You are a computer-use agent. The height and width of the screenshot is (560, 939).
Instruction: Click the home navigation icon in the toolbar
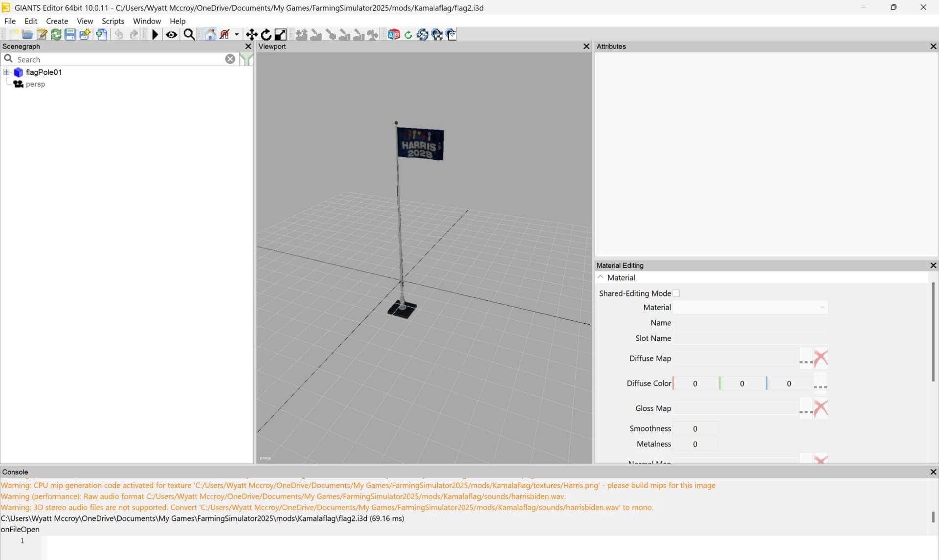click(210, 34)
